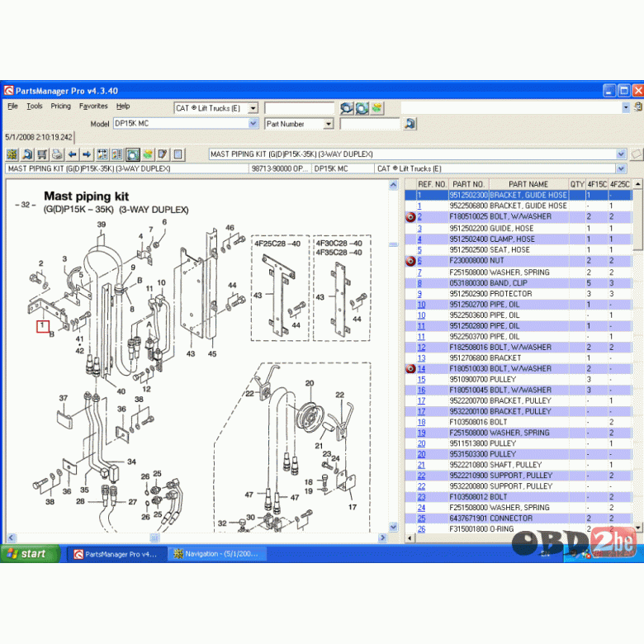644x644 pixels.
Task: Click red marker icon beside ref 14
Action: pos(410,369)
